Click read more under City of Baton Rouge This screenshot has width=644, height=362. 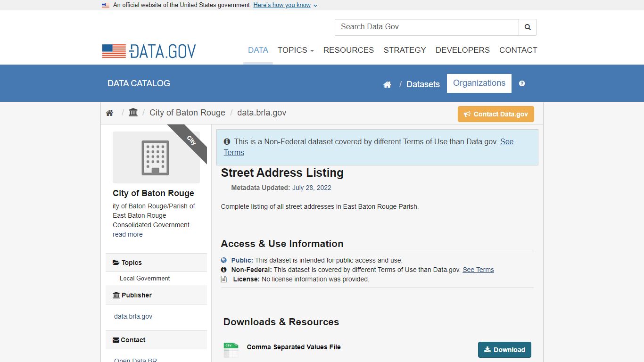(x=127, y=234)
